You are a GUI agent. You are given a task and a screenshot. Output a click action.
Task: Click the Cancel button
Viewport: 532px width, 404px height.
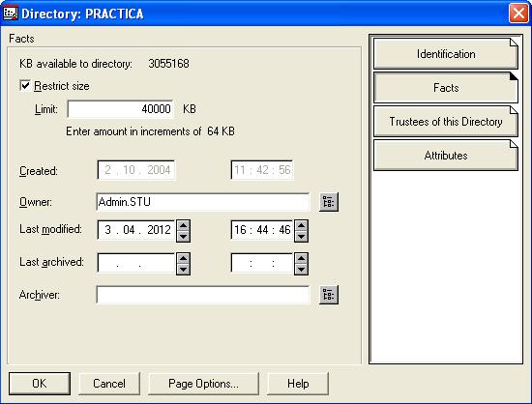click(x=109, y=384)
